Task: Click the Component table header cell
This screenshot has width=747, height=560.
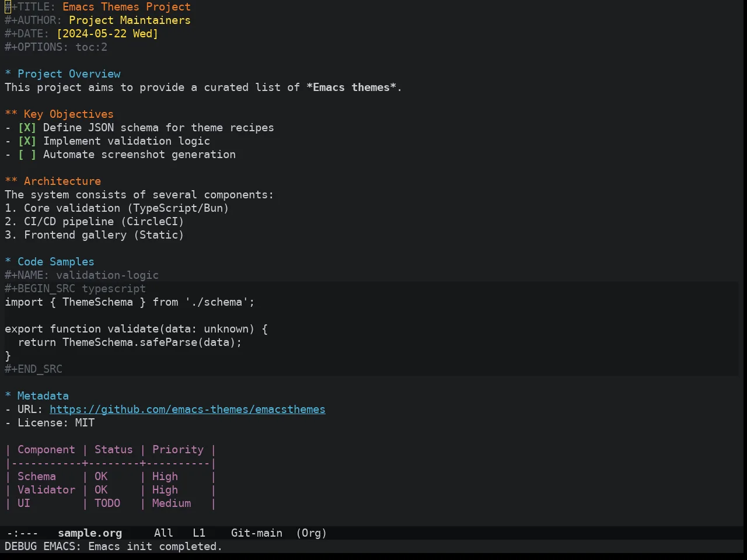Action: tap(46, 450)
